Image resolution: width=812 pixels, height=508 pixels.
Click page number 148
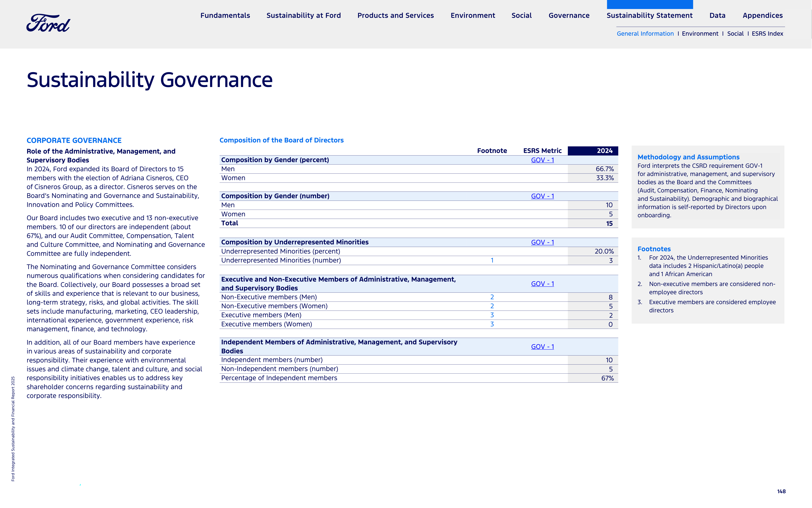(x=781, y=492)
